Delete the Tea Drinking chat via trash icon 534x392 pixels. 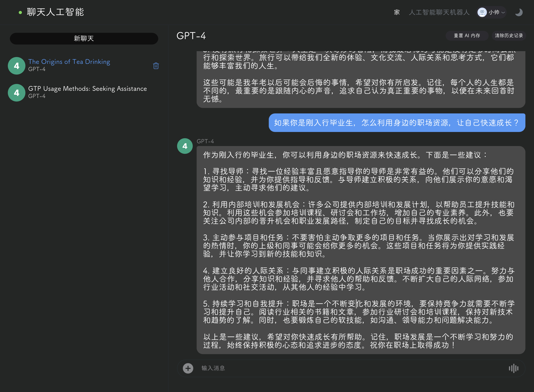[156, 66]
